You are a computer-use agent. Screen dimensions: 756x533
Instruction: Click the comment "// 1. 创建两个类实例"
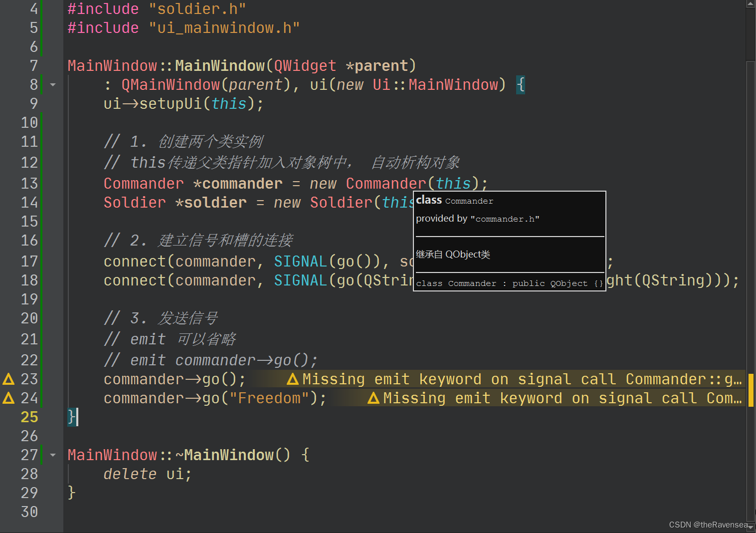pos(184,142)
